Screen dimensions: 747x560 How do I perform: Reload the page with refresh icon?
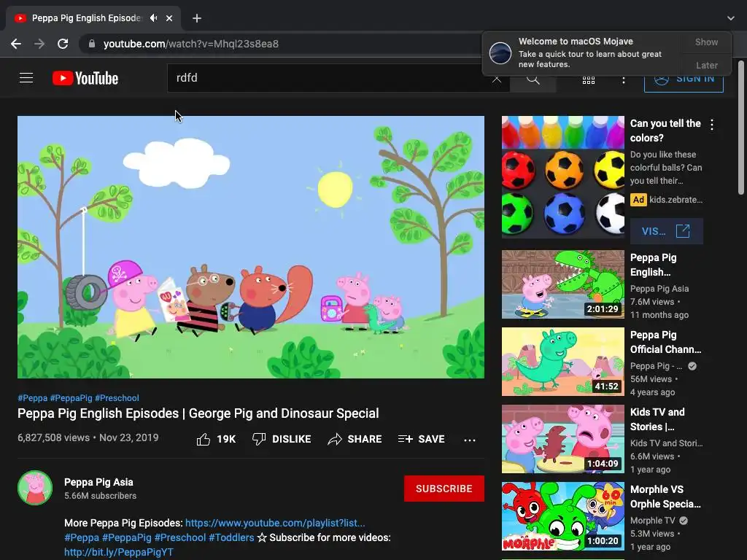coord(63,44)
